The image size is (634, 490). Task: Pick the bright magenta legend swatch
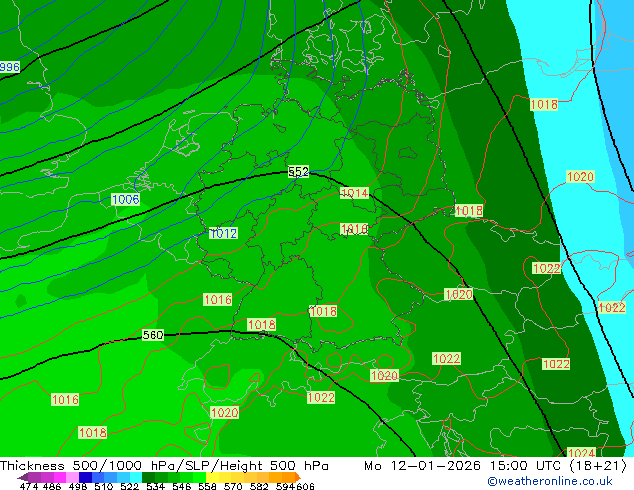pyautogui.click(x=59, y=477)
